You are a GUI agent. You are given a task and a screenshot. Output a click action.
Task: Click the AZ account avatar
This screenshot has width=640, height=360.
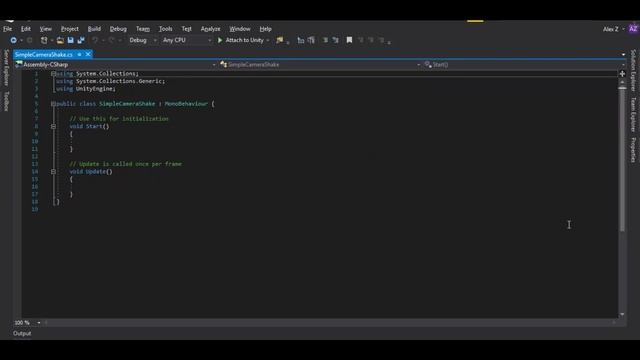pos(633,29)
